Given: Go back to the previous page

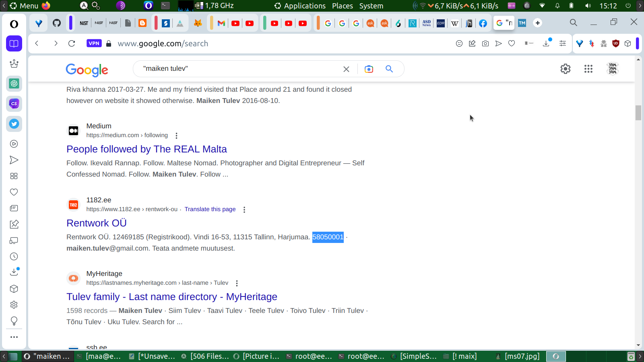Looking at the screenshot, I should tap(37, 43).
